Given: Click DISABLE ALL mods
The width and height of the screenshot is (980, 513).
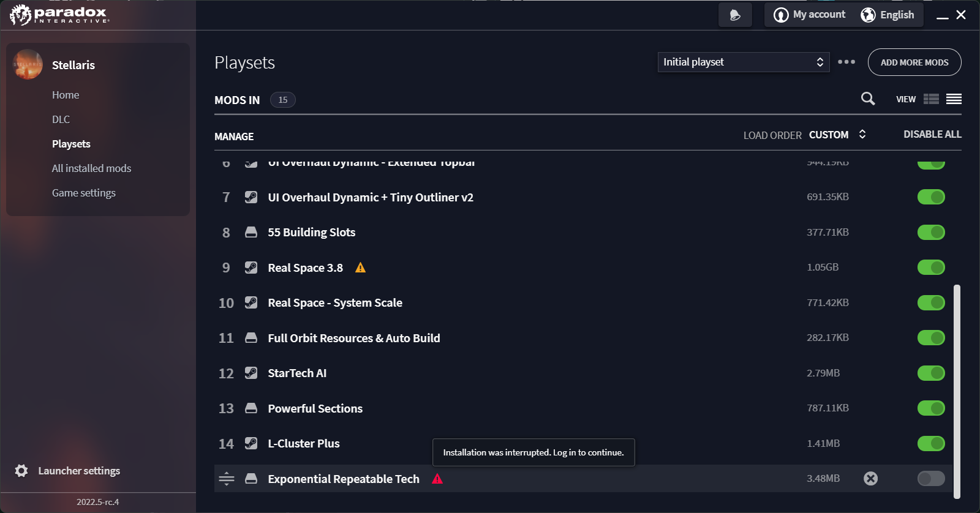Looking at the screenshot, I should [x=932, y=134].
